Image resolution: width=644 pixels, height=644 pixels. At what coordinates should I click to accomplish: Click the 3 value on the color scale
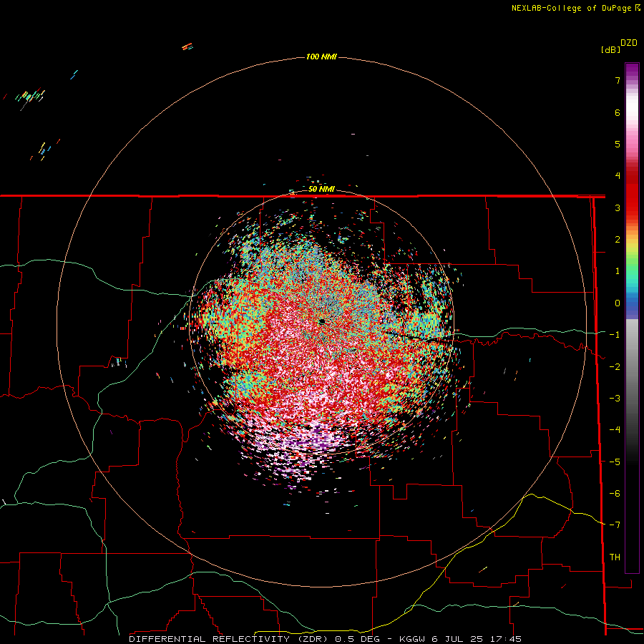pyautogui.click(x=618, y=208)
